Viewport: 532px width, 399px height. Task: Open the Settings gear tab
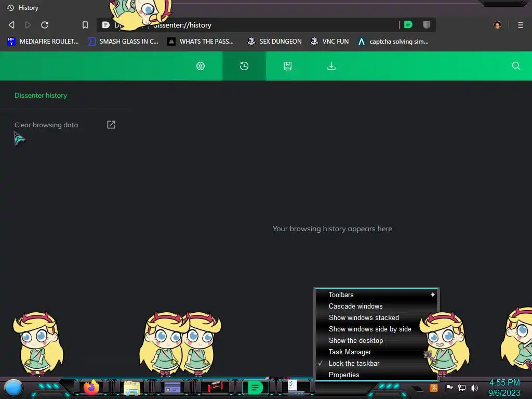[201, 66]
